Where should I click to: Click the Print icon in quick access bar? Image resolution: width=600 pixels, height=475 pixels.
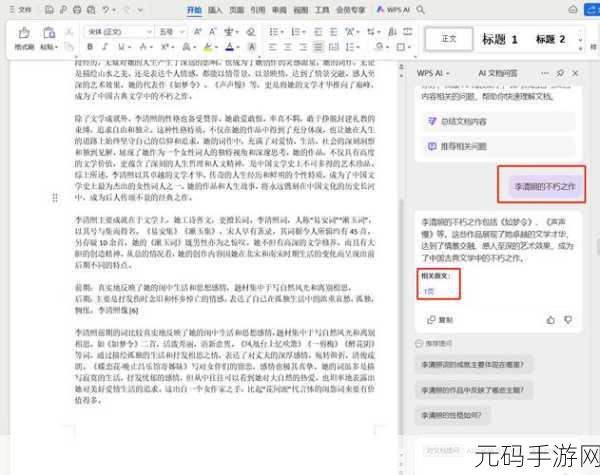(x=77, y=10)
